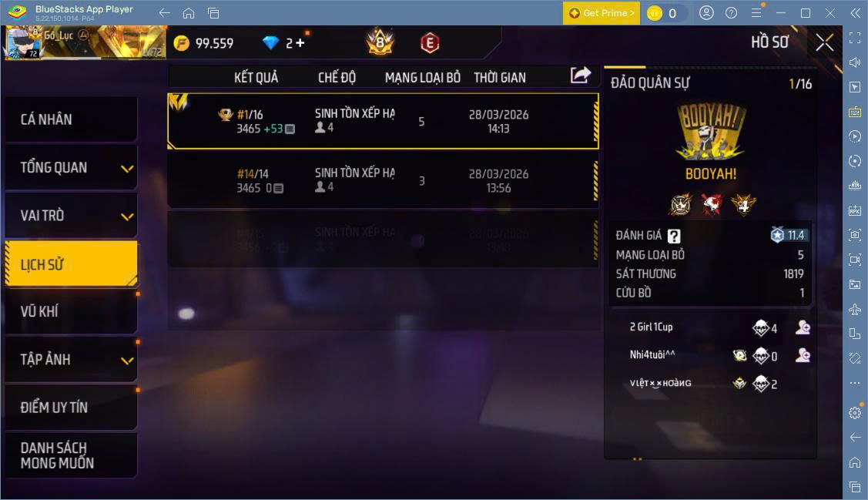Add friend icon next to Nhi4tuôi^^
Image resolution: width=868 pixels, height=500 pixels.
(803, 355)
